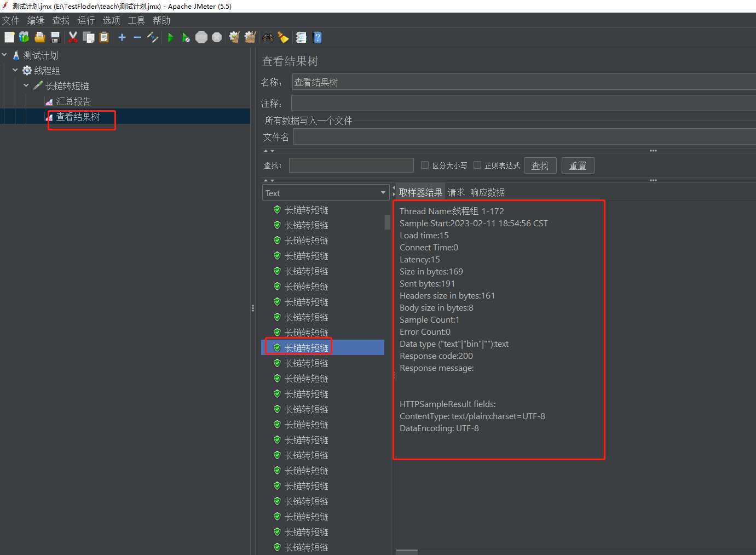756x555 pixels.
Task: Enable the 正则表达式 checkbox
Action: coord(477,165)
